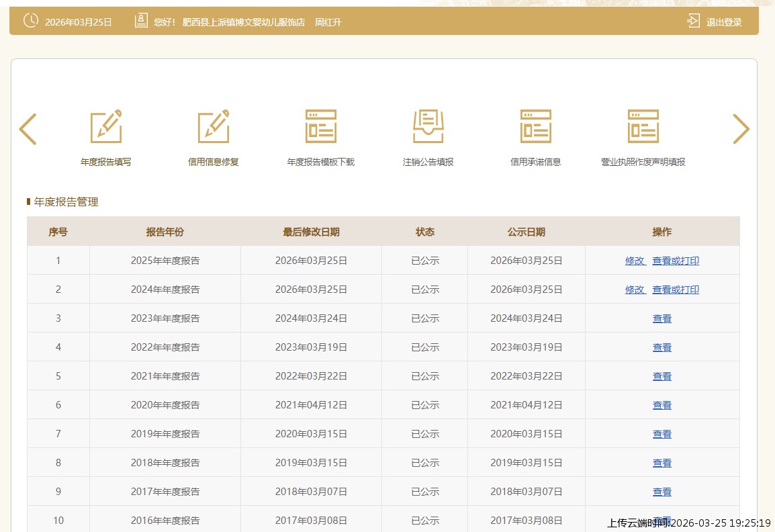Open the 信用承诺信息 icon
Viewport: 775px width, 532px height.
tap(536, 126)
